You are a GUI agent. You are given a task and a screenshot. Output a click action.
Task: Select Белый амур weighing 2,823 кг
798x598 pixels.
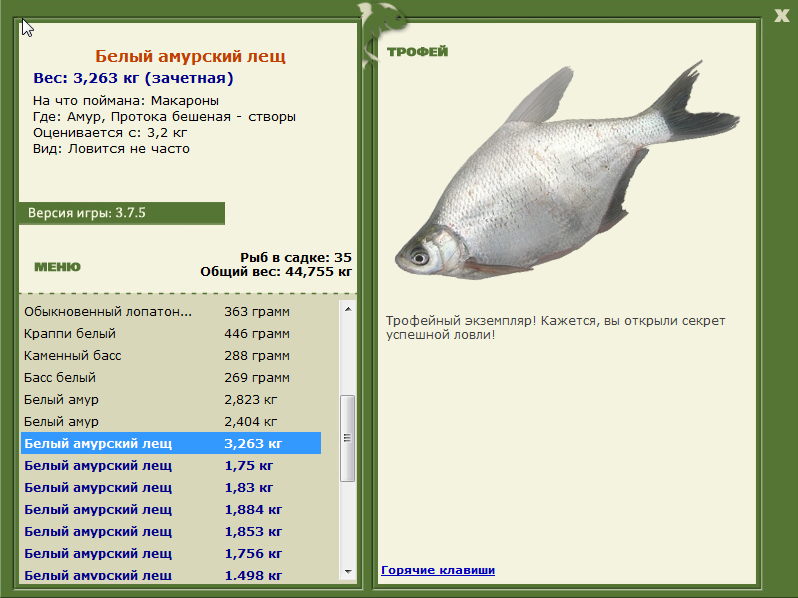[171, 400]
